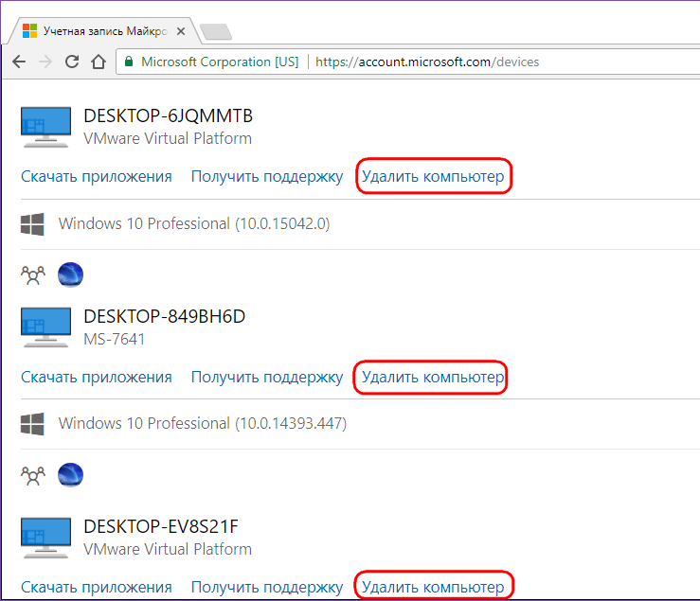Viewport: 700px width, 601px height.
Task: Click the users group icon under DESKTOP-6JQMMTB
Action: (33, 274)
